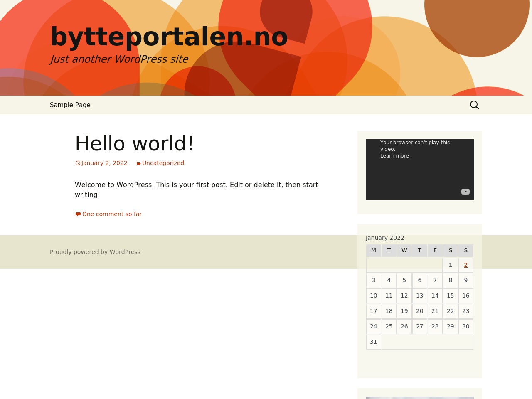Select calendar day 21
The image size is (532, 399).
[435, 311]
